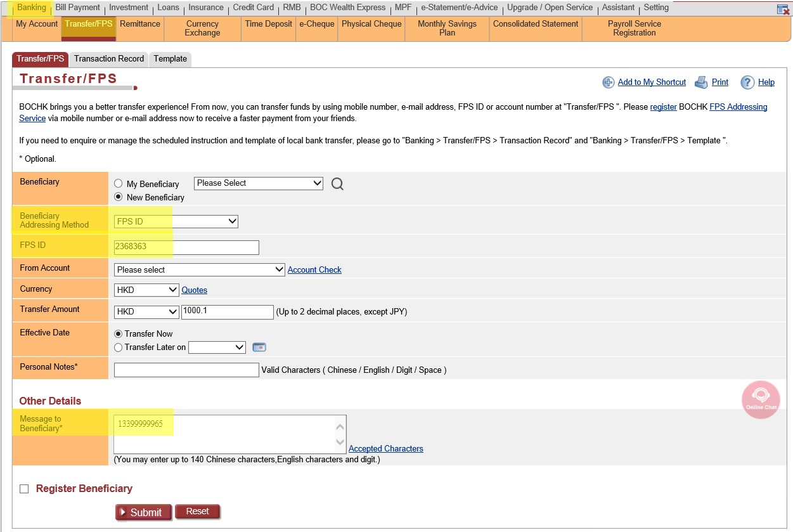Tick the Register Beneficiary checkbox

(24, 489)
